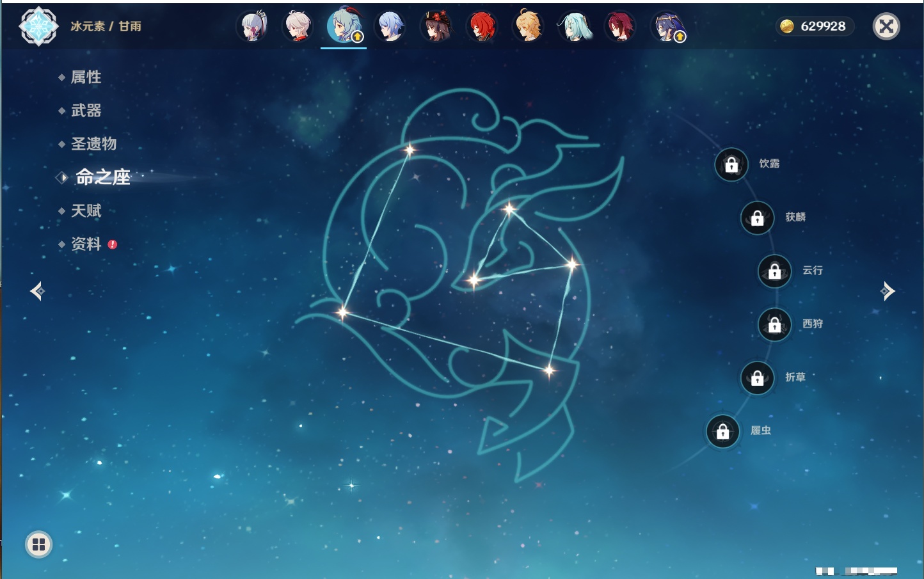Select Diluc's red-haired portrait

(x=482, y=26)
